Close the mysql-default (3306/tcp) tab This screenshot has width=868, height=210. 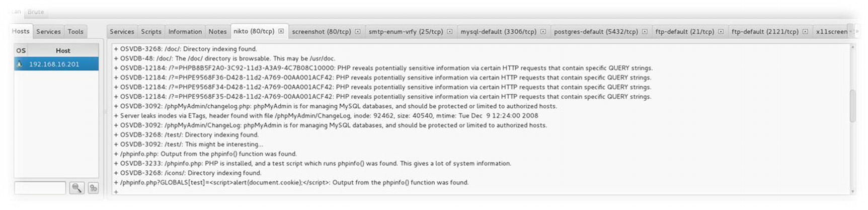point(543,31)
